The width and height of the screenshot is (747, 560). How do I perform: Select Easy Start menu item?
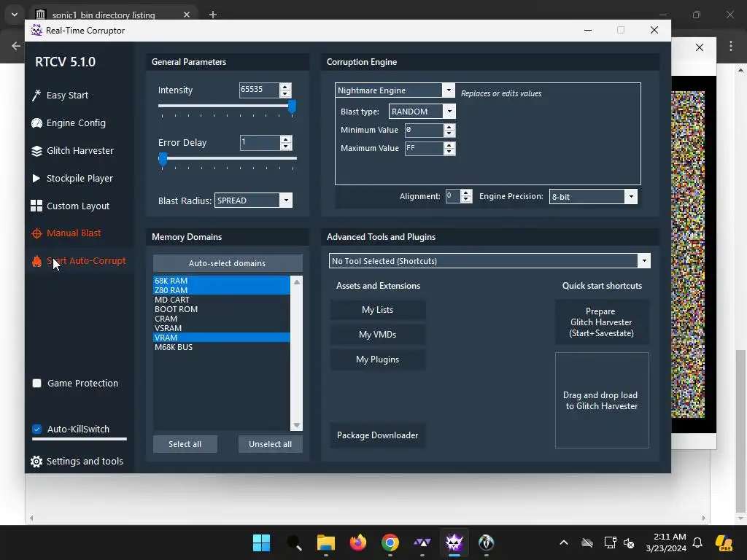pyautogui.click(x=67, y=96)
